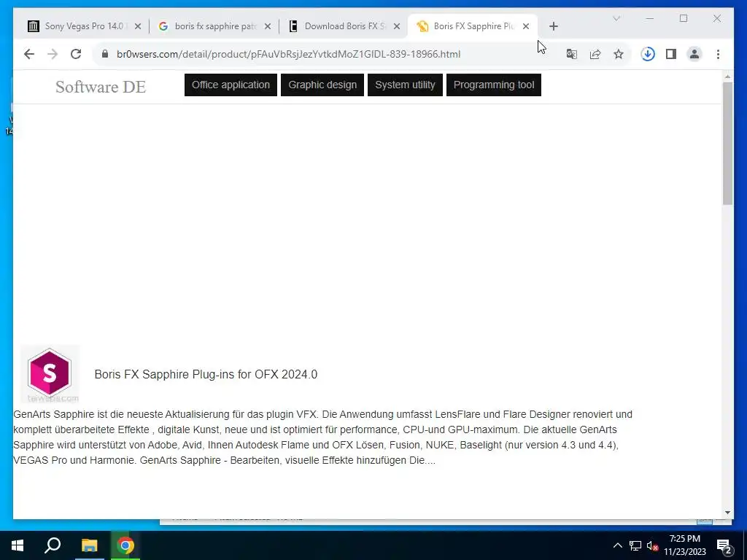Click the vertical scrollbar thumb
The image size is (747, 560).
point(727,144)
